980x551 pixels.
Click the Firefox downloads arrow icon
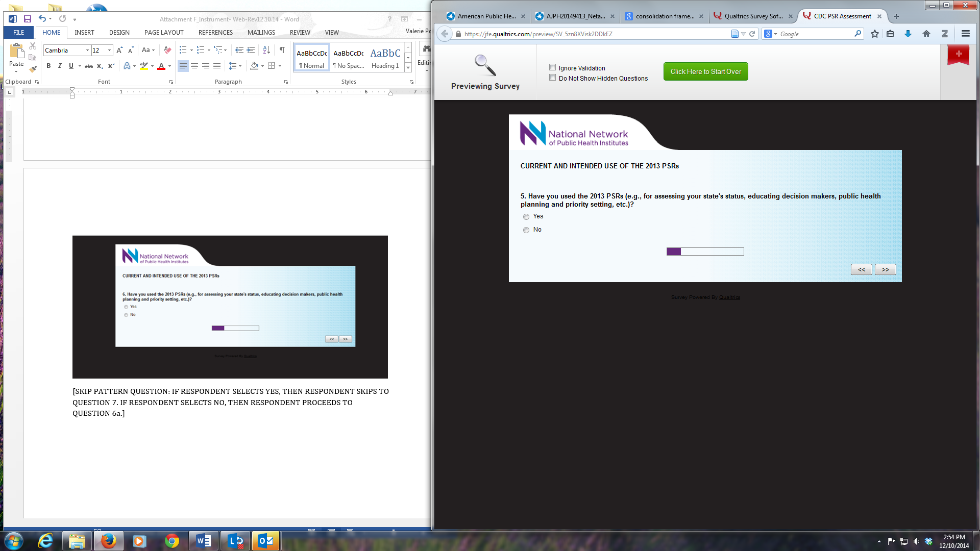coord(908,34)
